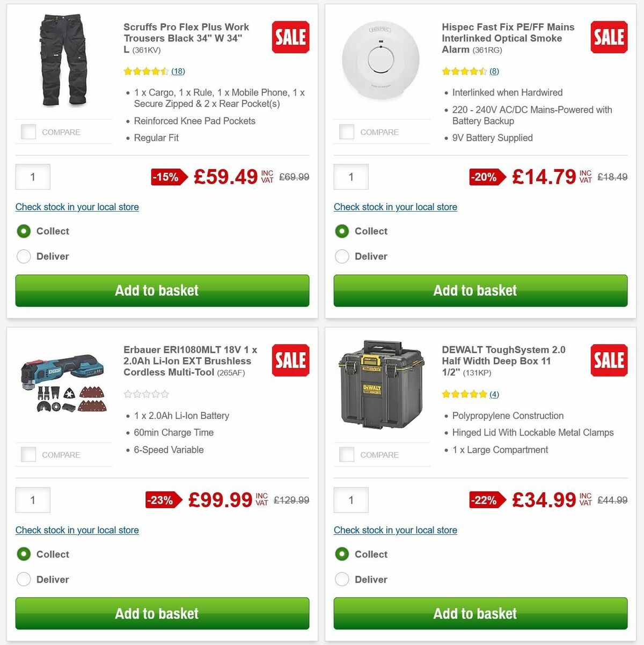Add Scruffs trousers to basket
The width and height of the screenshot is (644, 645).
[157, 291]
